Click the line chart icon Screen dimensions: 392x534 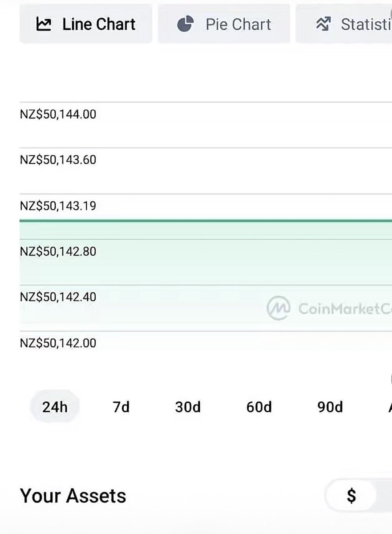pyautogui.click(x=44, y=24)
